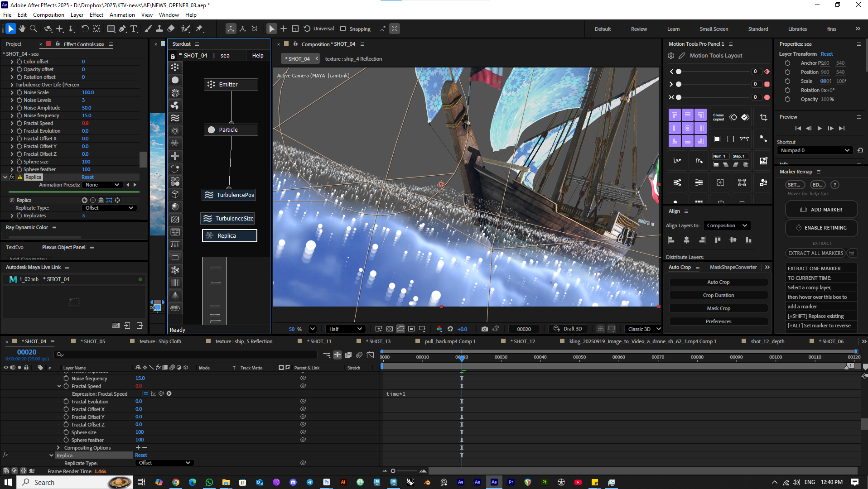Open Search in the Windows taskbar
The width and height of the screenshot is (868, 489).
coord(75,482)
